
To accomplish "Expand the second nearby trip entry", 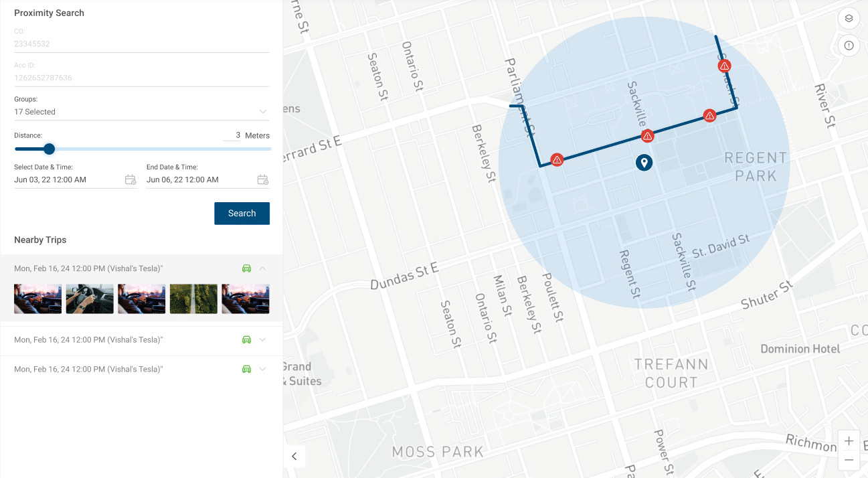I will 262,340.
